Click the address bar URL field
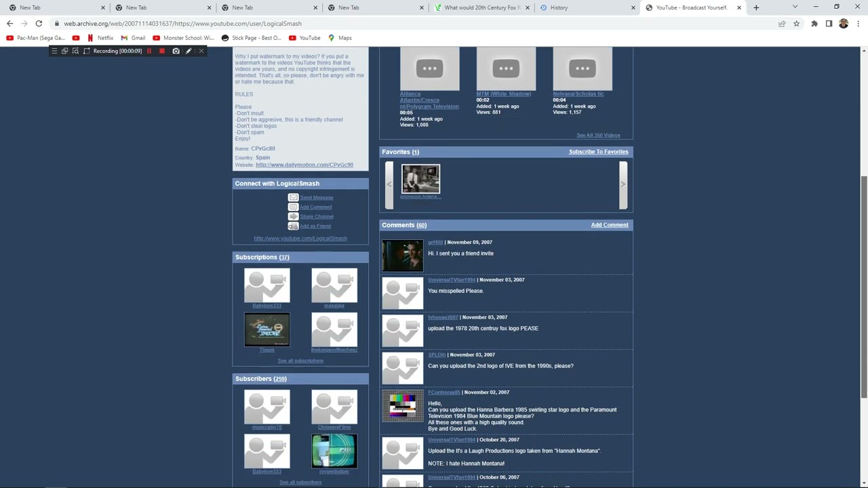 [414, 24]
